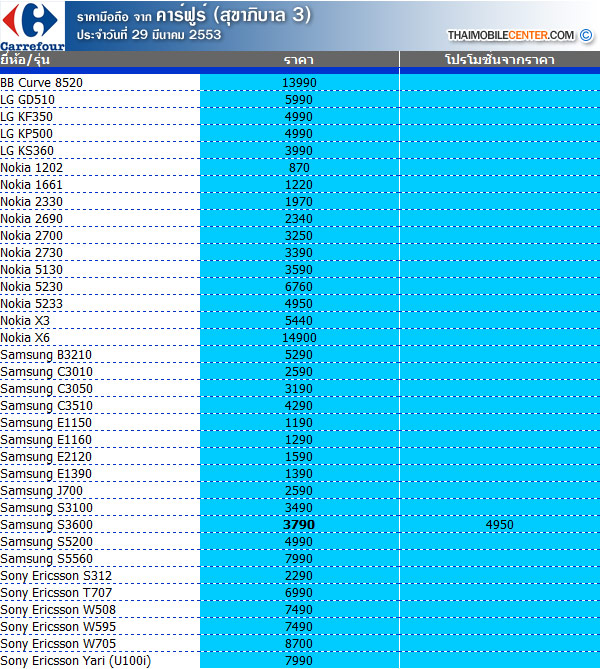
Task: Select Nokia 2730 model name
Action: coord(32,253)
